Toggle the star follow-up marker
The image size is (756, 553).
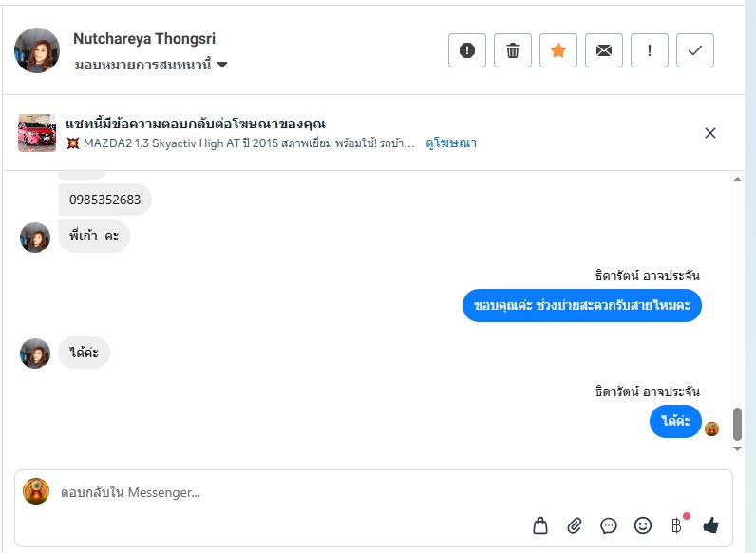click(x=558, y=51)
